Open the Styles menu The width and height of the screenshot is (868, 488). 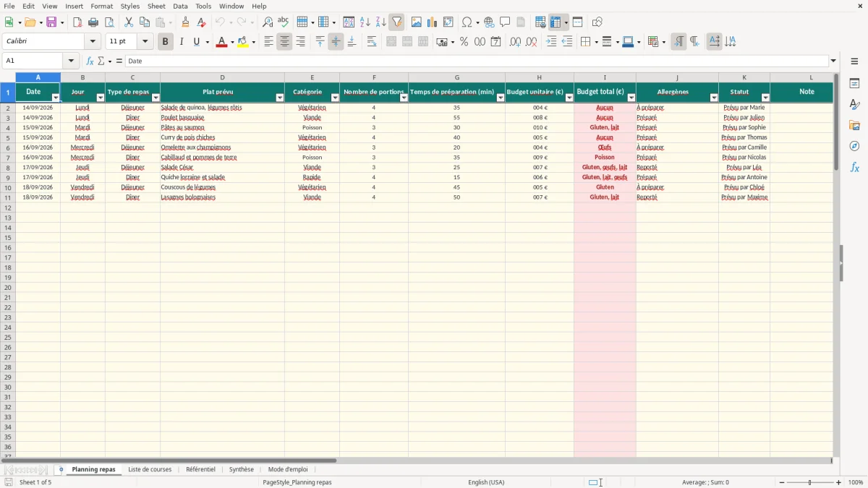tap(130, 6)
